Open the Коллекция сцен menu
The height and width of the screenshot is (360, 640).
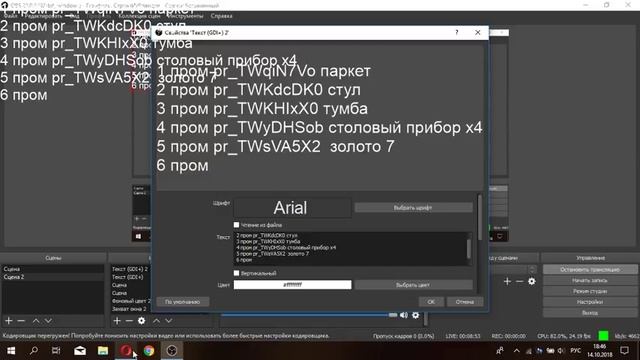(139, 16)
